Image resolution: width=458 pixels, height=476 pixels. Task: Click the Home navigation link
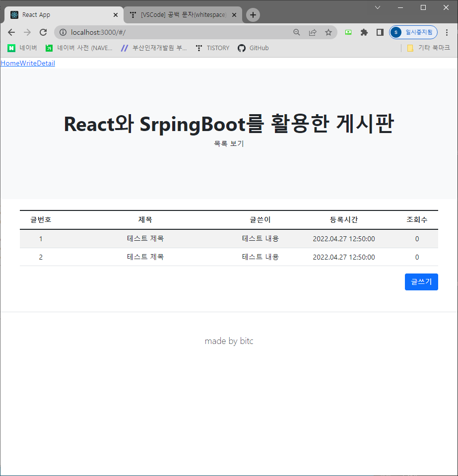(x=10, y=63)
